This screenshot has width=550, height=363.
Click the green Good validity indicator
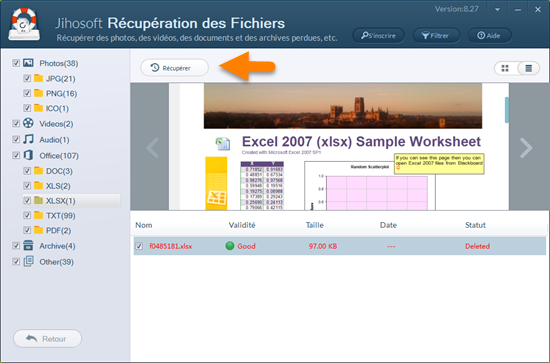[x=230, y=246]
